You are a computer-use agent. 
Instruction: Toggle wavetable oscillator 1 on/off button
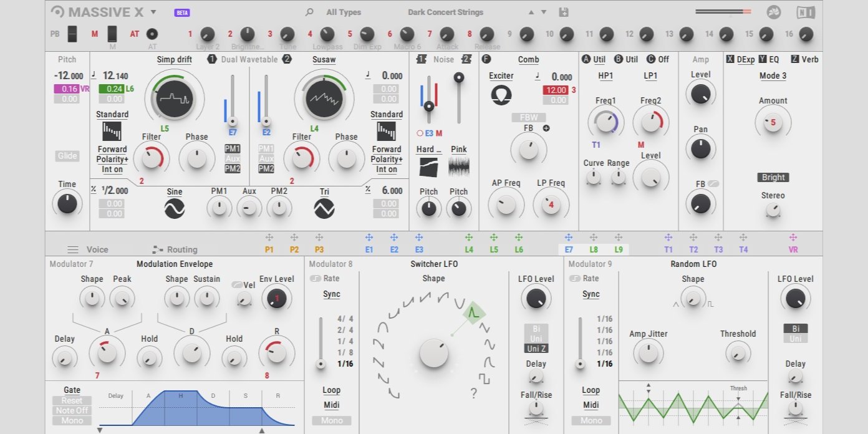212,59
